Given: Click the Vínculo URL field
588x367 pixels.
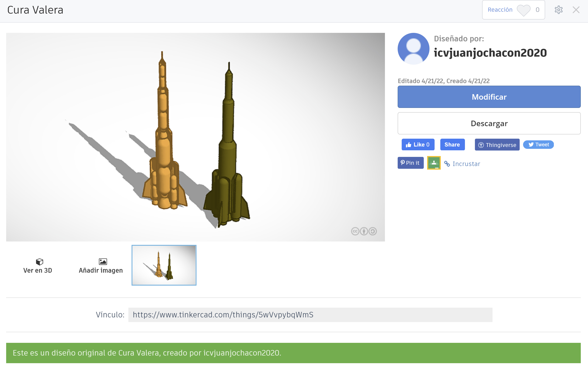Looking at the screenshot, I should point(310,315).
